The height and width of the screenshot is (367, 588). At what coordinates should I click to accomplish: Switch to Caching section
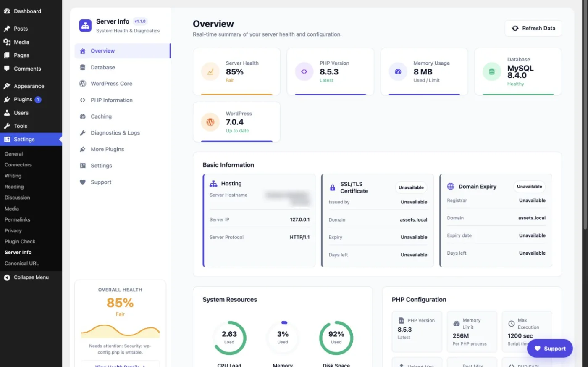122,116
